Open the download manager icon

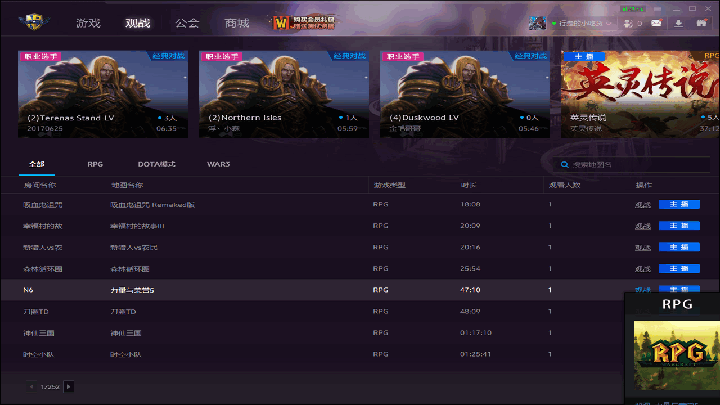point(678,23)
